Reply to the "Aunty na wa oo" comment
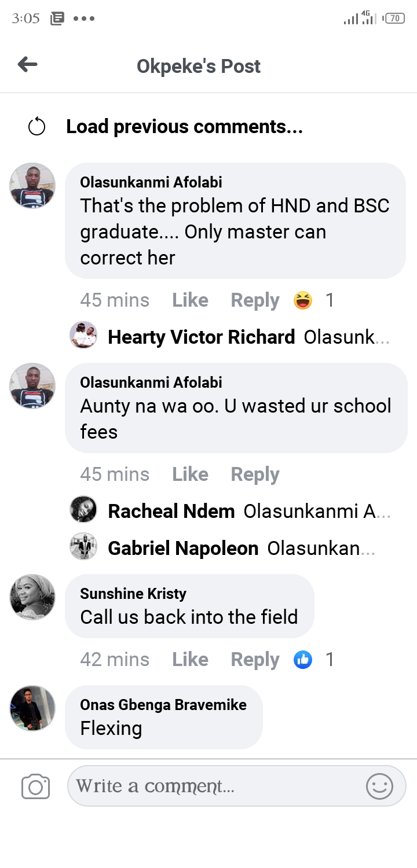 coord(255,475)
